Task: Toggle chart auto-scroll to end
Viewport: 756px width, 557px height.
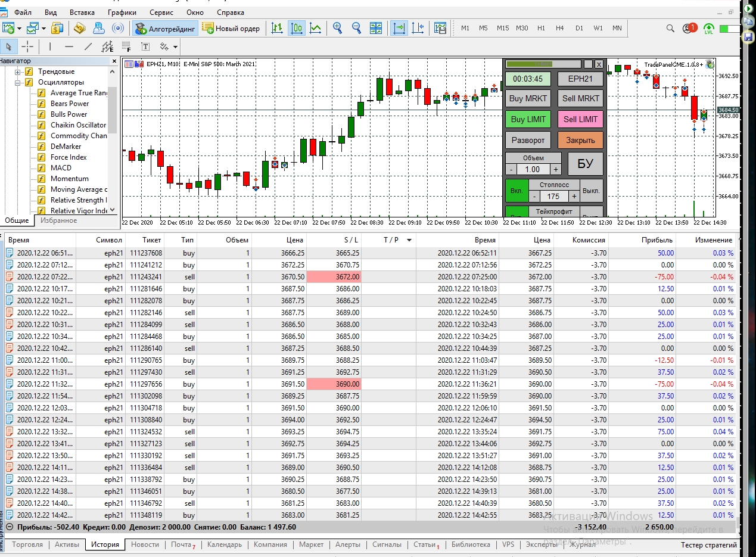Action: tap(399, 28)
